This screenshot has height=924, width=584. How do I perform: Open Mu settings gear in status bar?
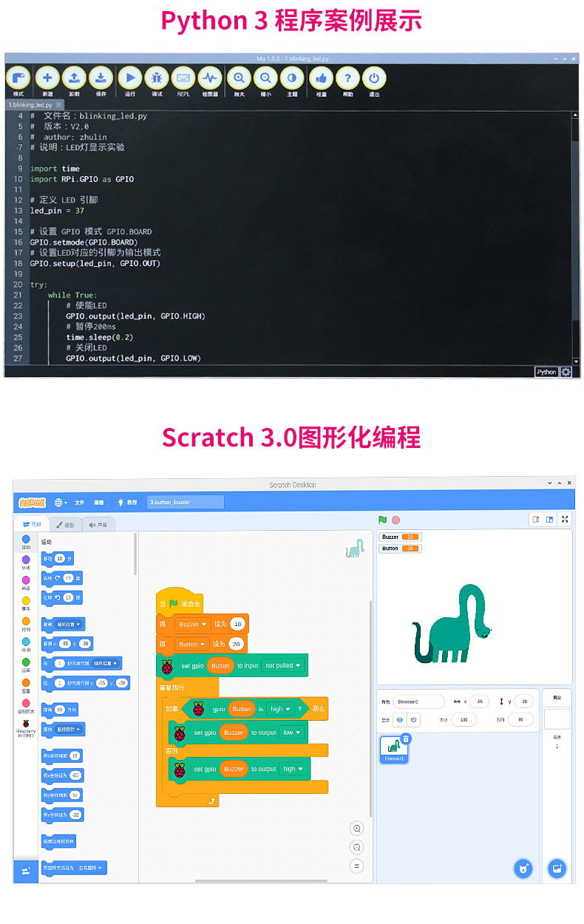click(x=566, y=372)
